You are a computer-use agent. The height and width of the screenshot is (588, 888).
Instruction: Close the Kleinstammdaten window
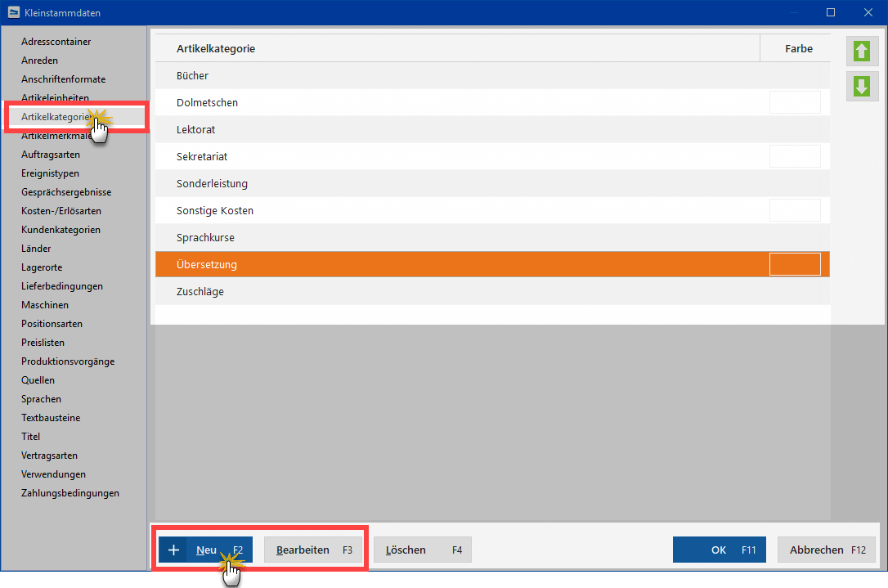[x=868, y=12]
